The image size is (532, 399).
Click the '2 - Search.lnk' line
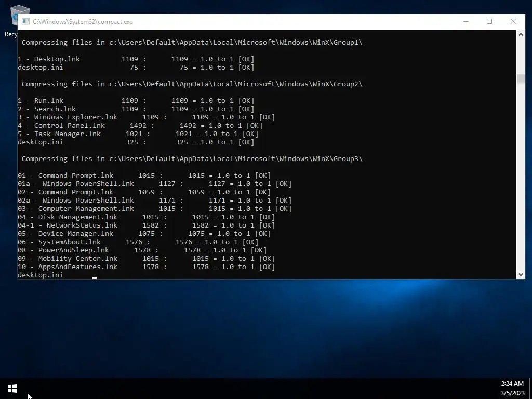pos(136,109)
